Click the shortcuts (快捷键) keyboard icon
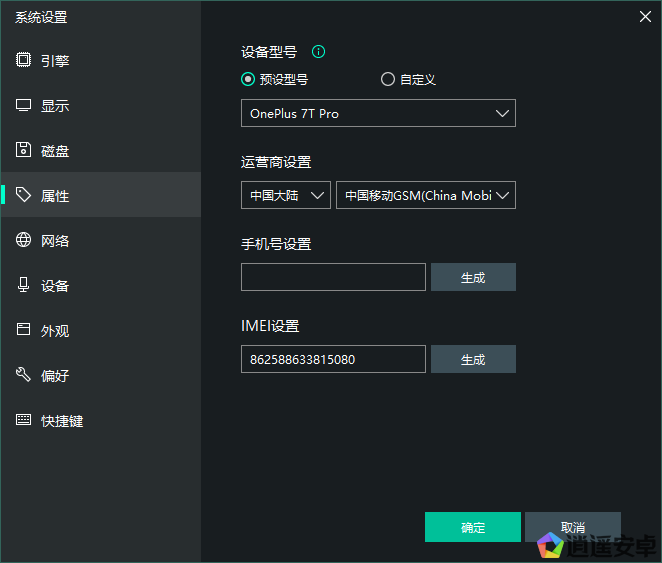The width and height of the screenshot is (662, 563). pos(24,420)
